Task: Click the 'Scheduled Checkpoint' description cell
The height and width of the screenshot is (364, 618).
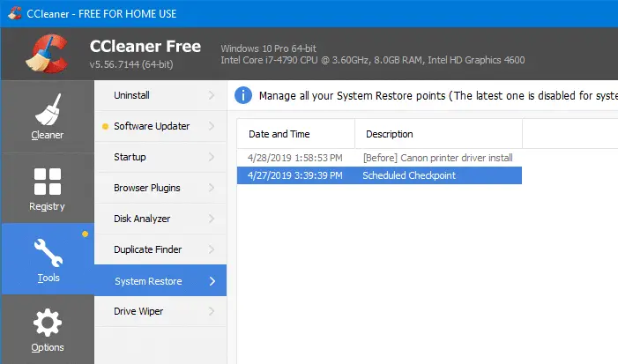Action: click(x=409, y=175)
